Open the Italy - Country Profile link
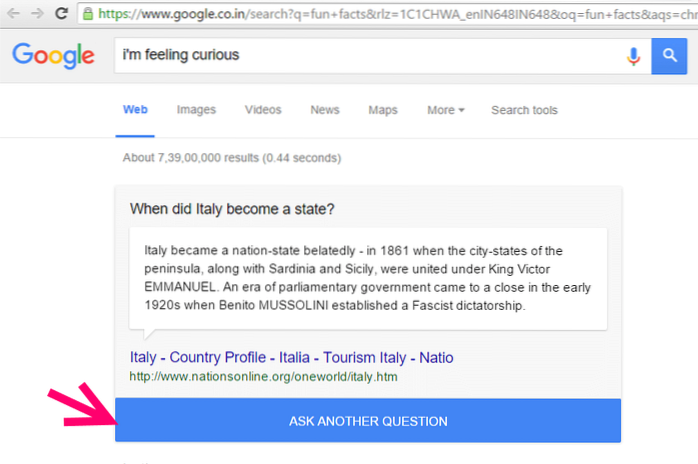Image resolution: width=698 pixels, height=464 pixels. pyautogui.click(x=291, y=357)
